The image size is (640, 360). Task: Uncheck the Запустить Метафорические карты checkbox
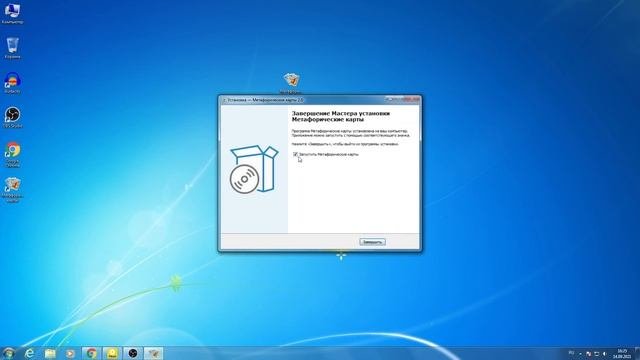tap(295, 154)
